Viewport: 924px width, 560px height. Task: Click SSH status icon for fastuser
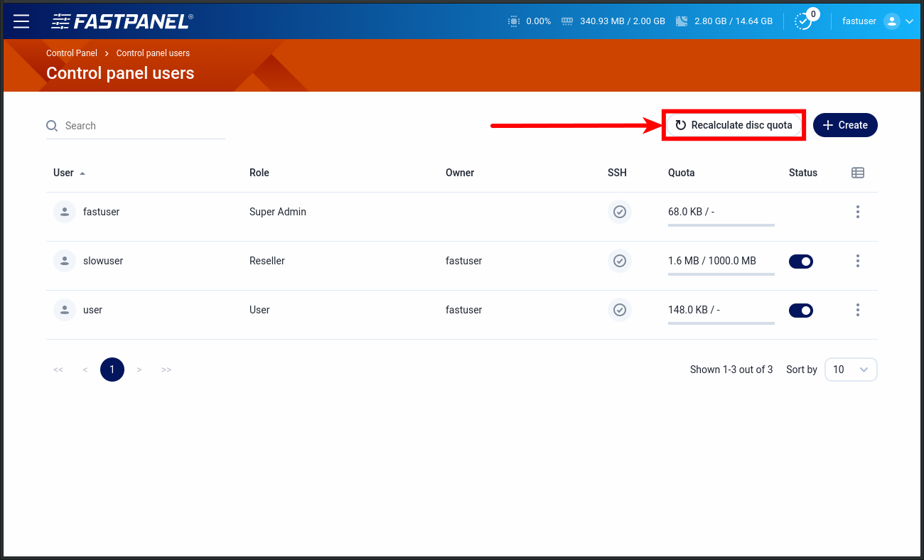[x=620, y=212]
